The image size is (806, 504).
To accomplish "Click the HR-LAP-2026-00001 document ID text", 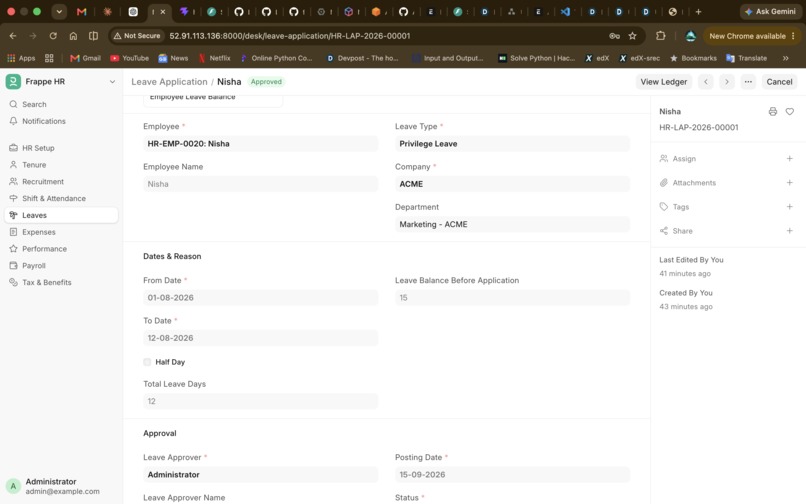I will [x=699, y=128].
